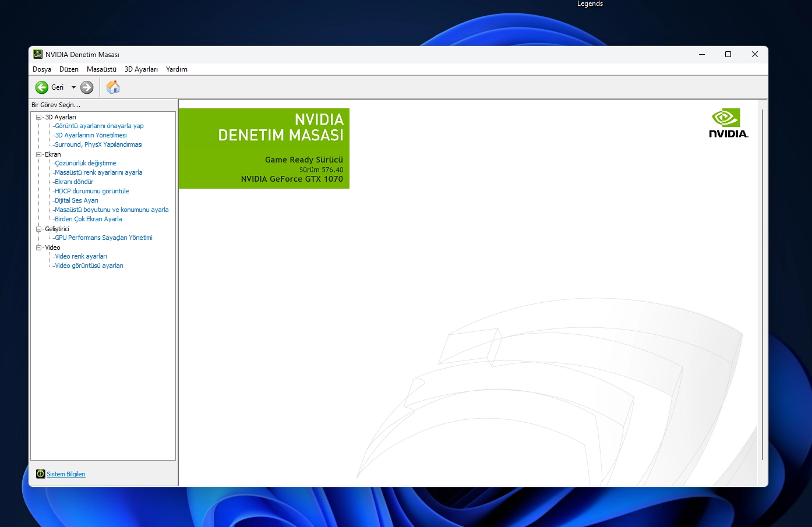Viewport: 812px width, 527px height.
Task: Select GPU Performans Sayaçları Yönetimi
Action: coord(104,238)
